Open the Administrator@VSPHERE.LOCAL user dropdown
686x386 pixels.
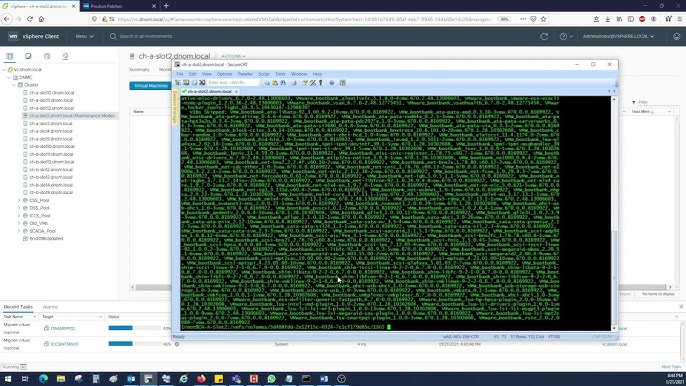(x=618, y=36)
